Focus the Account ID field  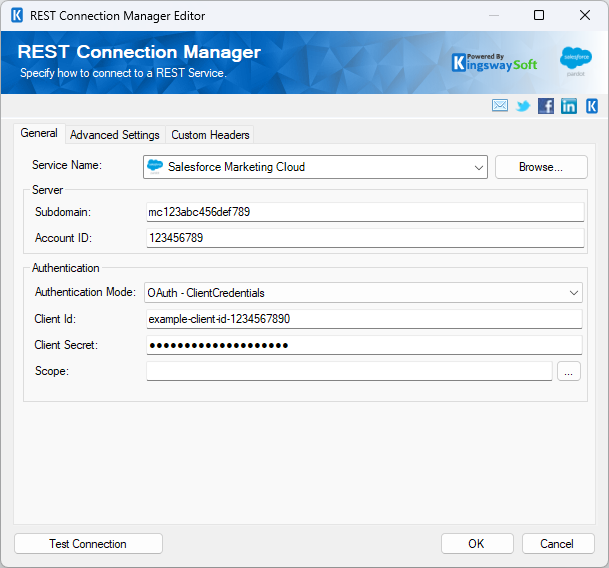point(365,238)
